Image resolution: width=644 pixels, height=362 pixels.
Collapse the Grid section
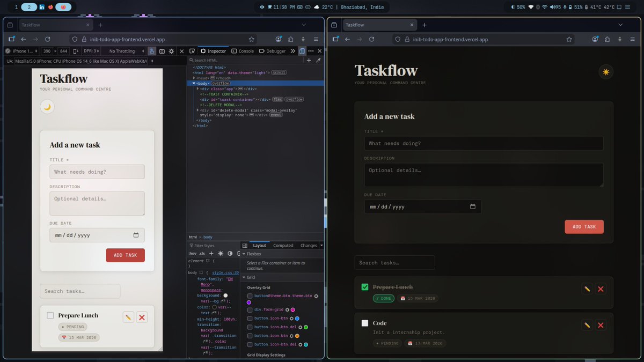(x=244, y=277)
